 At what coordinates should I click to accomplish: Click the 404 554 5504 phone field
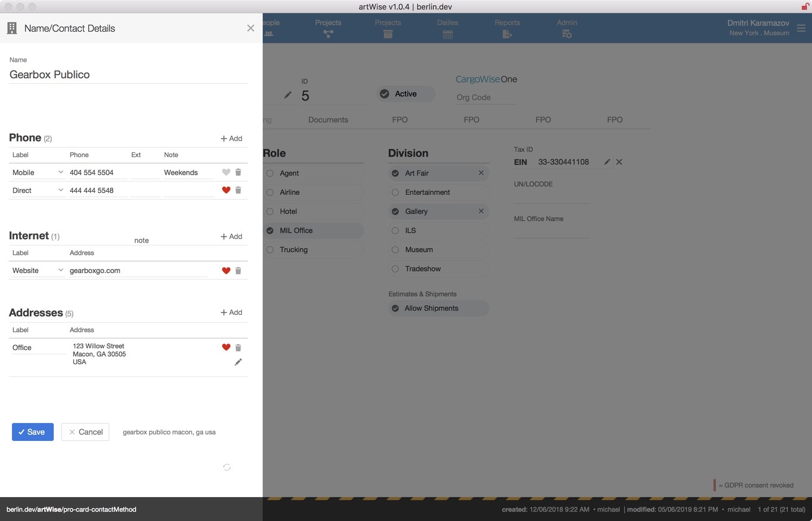pyautogui.click(x=98, y=172)
